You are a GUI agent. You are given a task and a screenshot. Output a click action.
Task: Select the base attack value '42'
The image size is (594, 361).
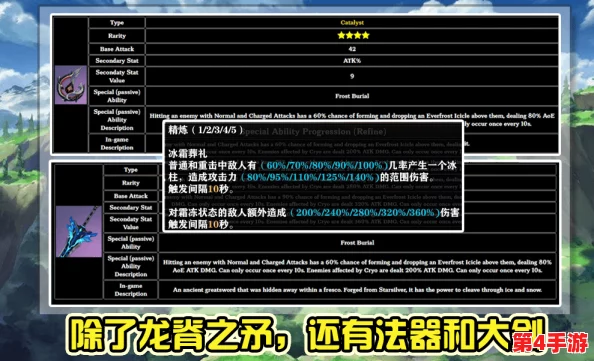[x=352, y=49]
